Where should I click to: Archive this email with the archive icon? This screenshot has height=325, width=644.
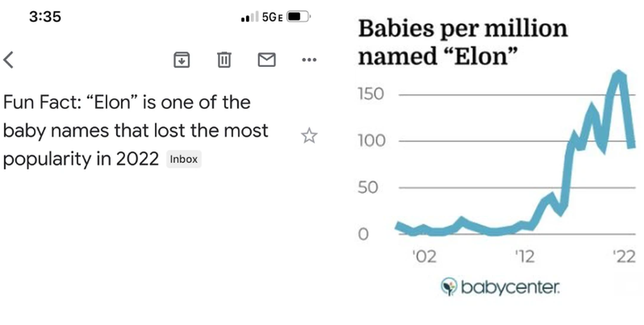click(x=182, y=60)
